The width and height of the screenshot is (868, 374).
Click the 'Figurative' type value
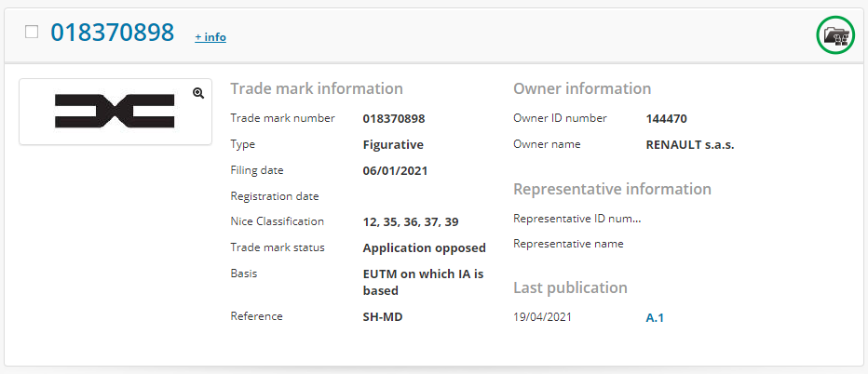(x=393, y=145)
